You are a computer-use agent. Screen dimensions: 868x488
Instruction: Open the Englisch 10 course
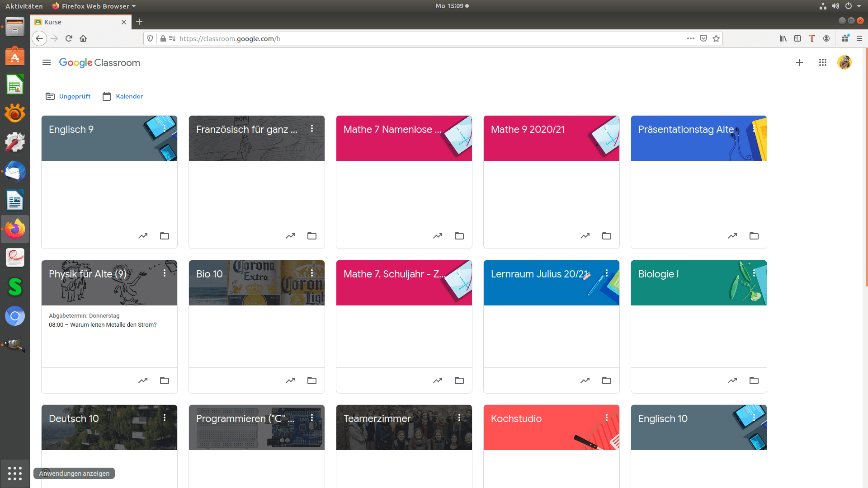click(663, 418)
